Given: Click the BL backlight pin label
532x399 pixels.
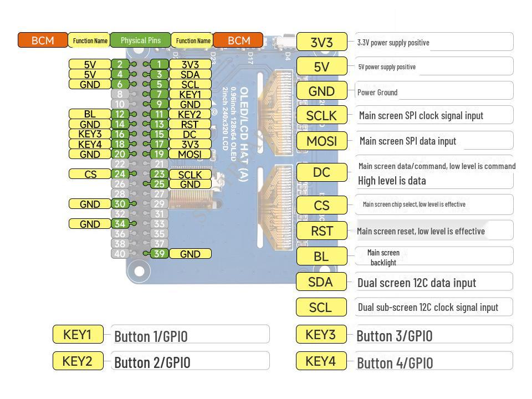Looking at the screenshot, I should (x=321, y=255).
